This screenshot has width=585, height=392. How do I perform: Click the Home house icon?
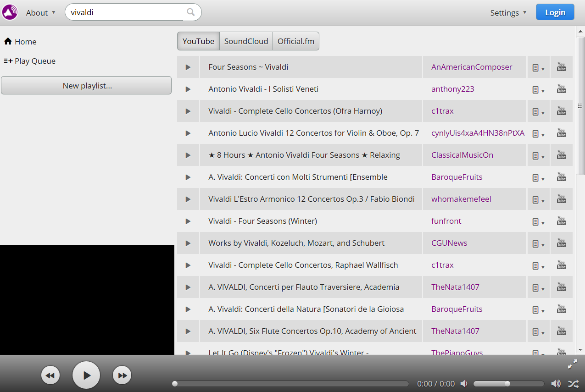click(x=8, y=41)
